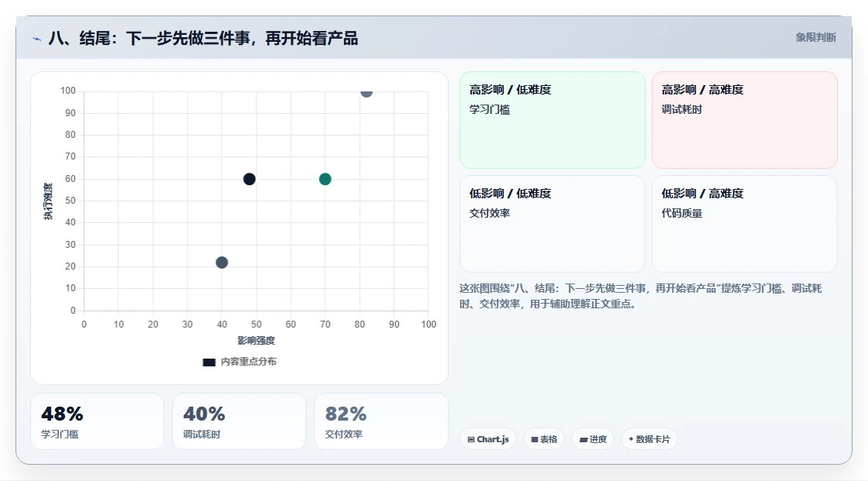This screenshot has height=481, width=868.
Task: Click the 进度 tag icon
Action: (x=584, y=439)
